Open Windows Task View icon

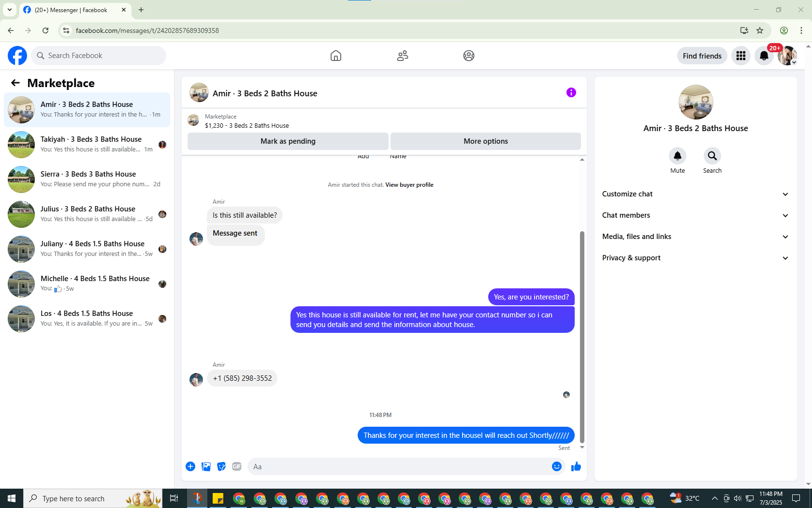(x=174, y=498)
